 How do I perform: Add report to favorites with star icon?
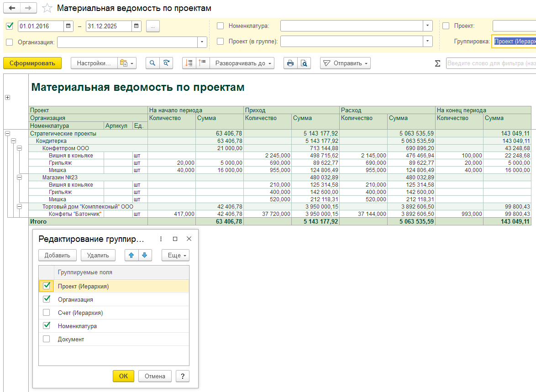click(x=47, y=8)
